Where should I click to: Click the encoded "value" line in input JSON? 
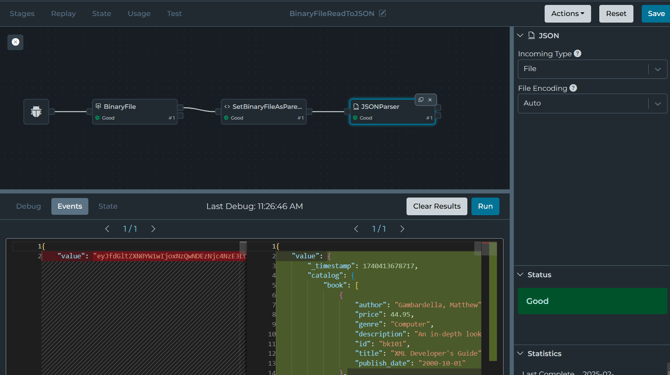click(x=152, y=256)
